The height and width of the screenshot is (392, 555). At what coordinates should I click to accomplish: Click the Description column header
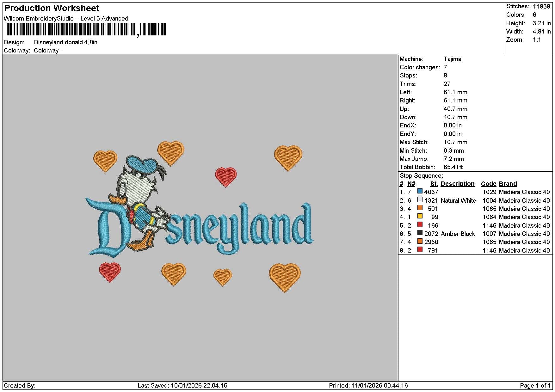pos(457,184)
